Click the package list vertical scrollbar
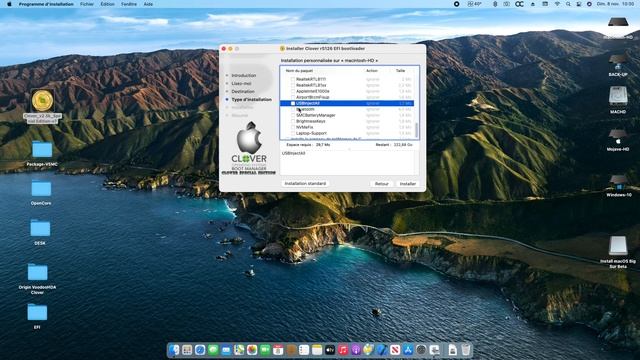The image size is (640, 360). [x=416, y=130]
